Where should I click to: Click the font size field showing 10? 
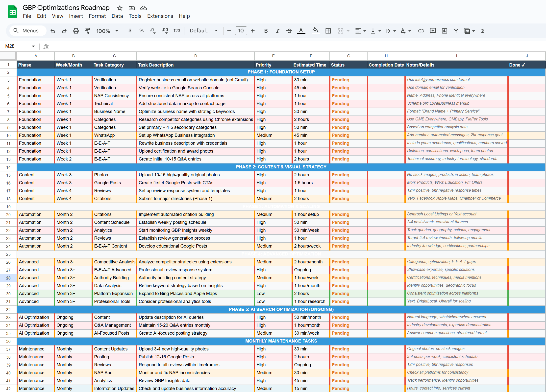click(x=241, y=31)
